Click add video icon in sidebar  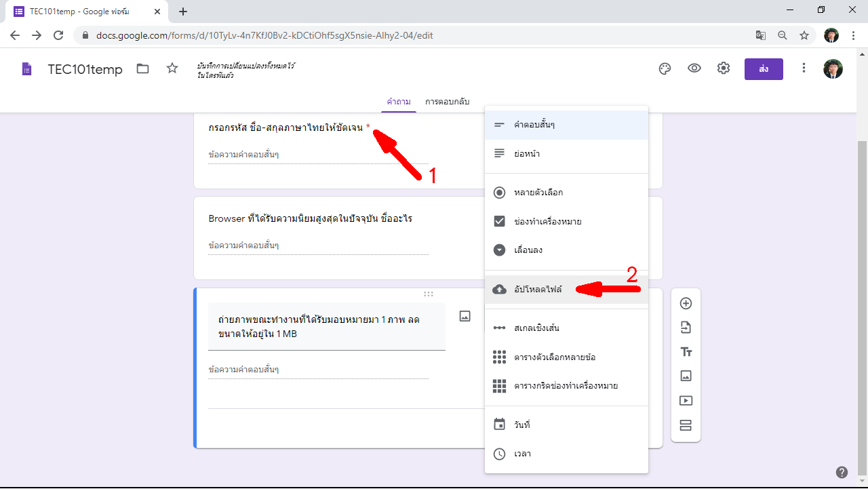click(686, 400)
